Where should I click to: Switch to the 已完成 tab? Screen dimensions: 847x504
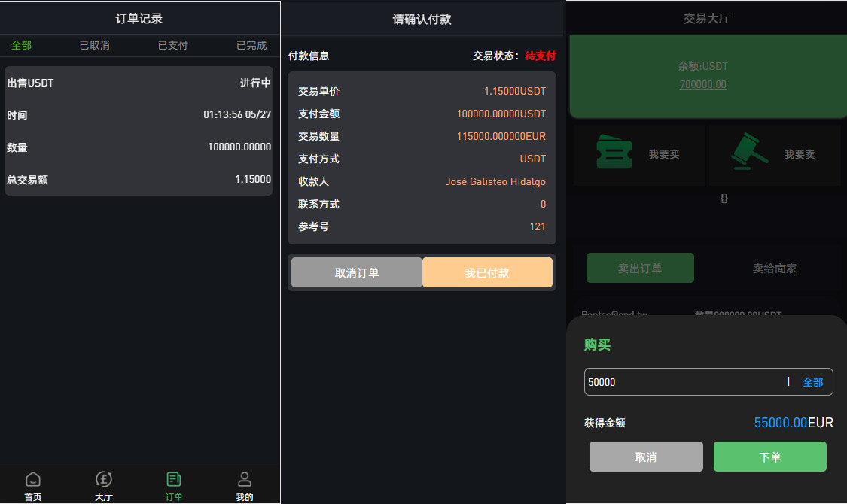pyautogui.click(x=251, y=45)
